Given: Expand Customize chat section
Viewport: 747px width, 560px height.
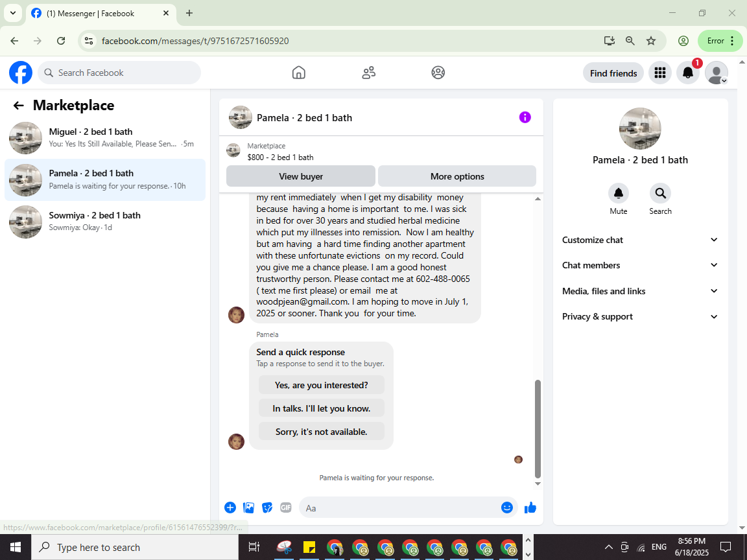Looking at the screenshot, I should 640,240.
